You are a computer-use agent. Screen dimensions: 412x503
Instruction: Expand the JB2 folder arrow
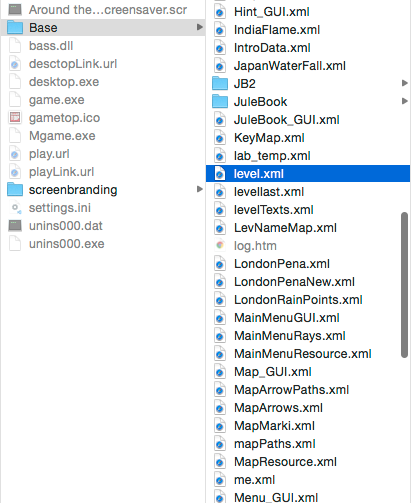[405, 83]
